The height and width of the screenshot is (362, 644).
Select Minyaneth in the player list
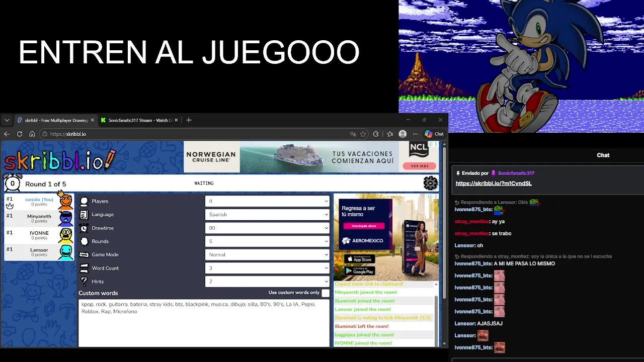point(39,218)
